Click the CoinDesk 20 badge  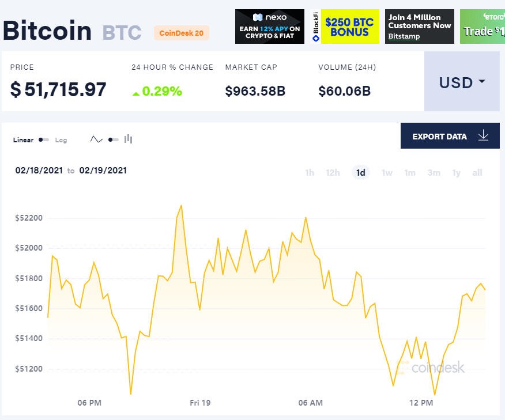[182, 33]
